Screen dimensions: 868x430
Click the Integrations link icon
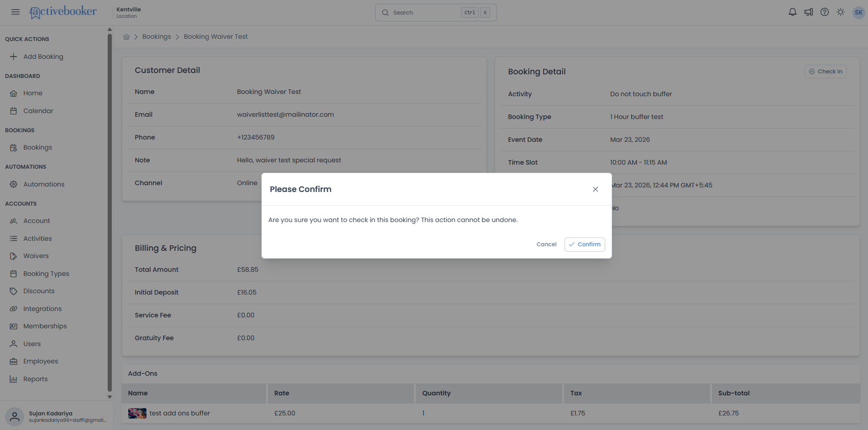[x=14, y=309]
